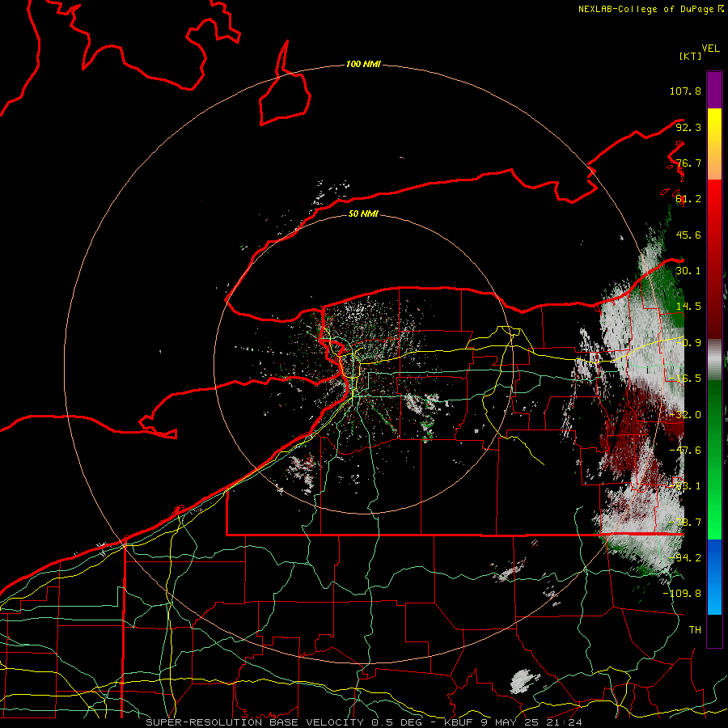Click the 76.7 value on velocity scale

point(688,163)
